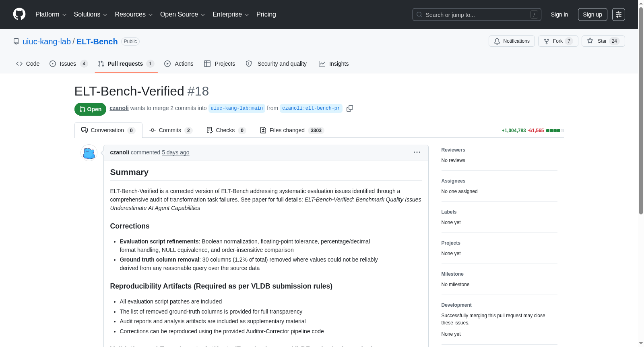The width and height of the screenshot is (644, 347).
Task: Switch to the Issues tab
Action: 68,64
